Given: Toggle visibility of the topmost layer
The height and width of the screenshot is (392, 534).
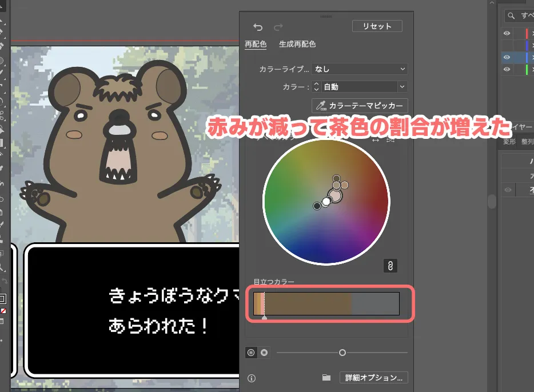Looking at the screenshot, I should 507,33.
